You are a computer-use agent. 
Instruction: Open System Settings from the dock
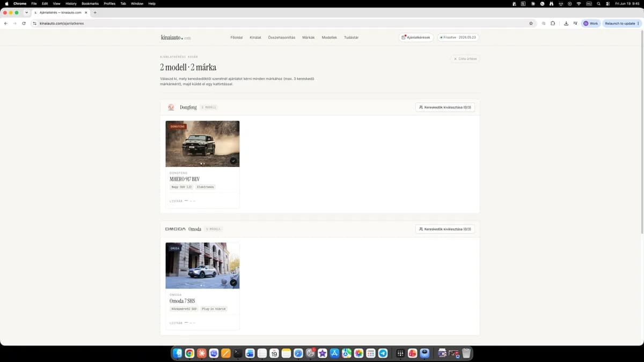click(x=310, y=353)
